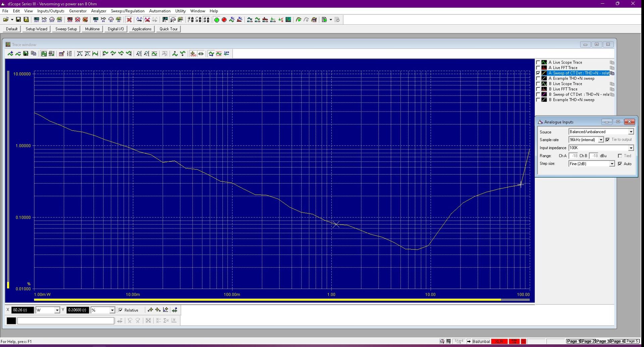The width and height of the screenshot is (644, 347).
Task: Click the empty text field beside the black swatch
Action: pos(66,321)
